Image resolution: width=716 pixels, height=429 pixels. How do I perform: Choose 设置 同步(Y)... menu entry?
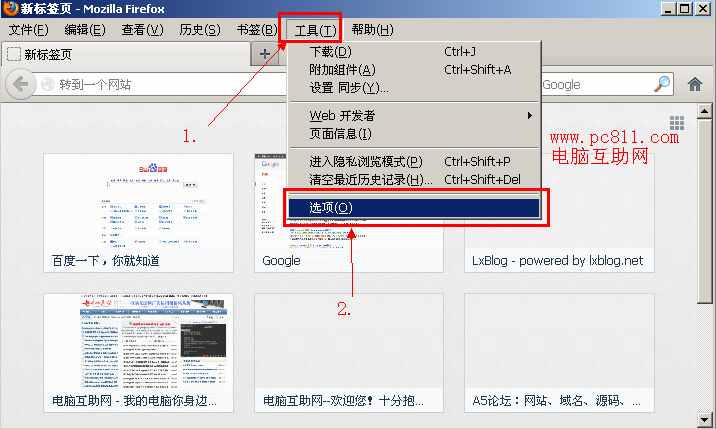click(x=414, y=88)
